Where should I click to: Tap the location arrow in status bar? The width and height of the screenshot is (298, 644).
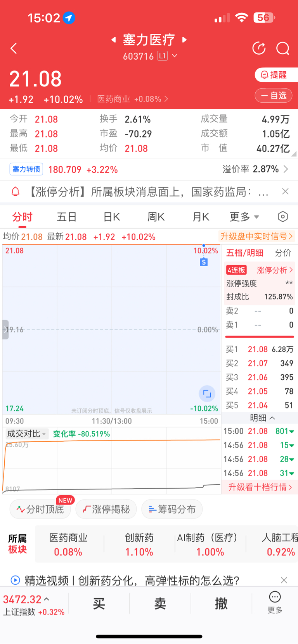pos(69,18)
